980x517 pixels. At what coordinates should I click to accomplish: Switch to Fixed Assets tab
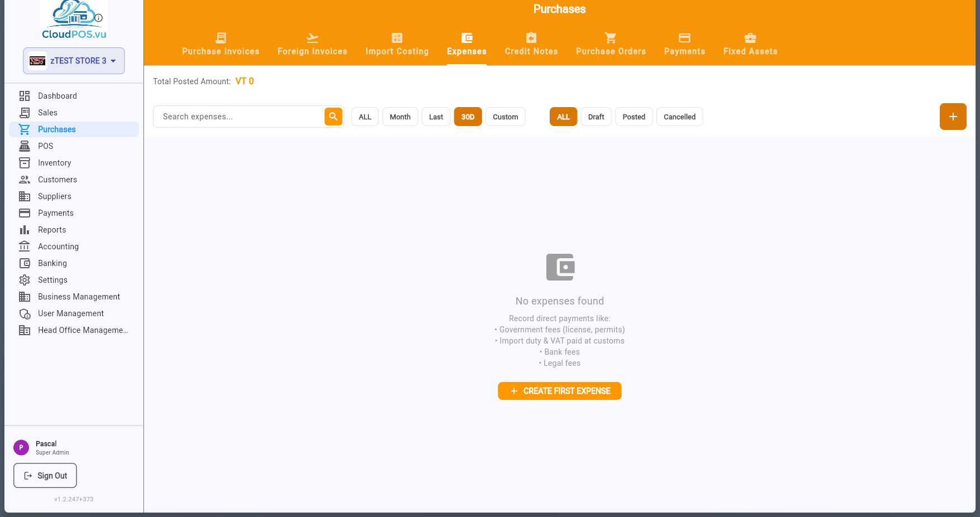tap(751, 45)
